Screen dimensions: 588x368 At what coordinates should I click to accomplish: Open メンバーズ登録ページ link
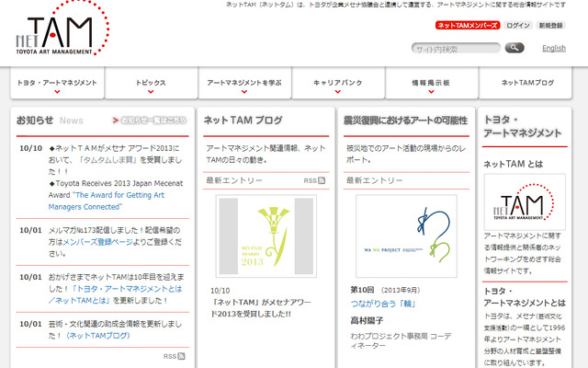pos(98,242)
